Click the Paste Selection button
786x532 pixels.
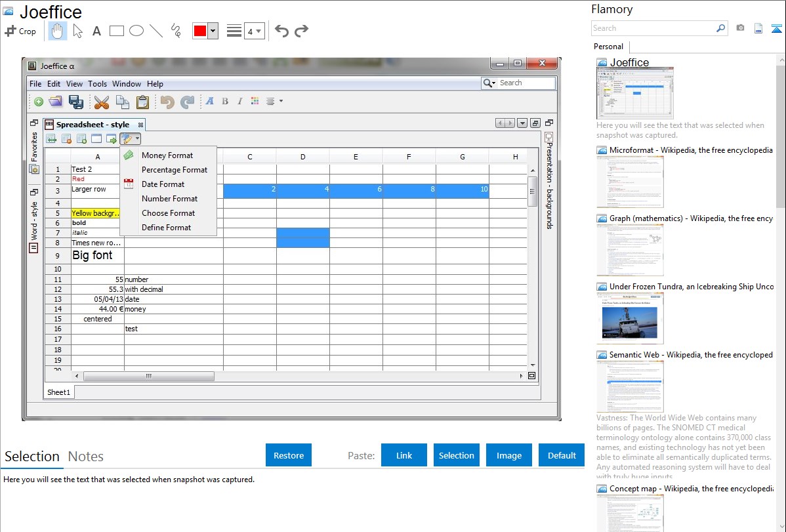pyautogui.click(x=456, y=455)
